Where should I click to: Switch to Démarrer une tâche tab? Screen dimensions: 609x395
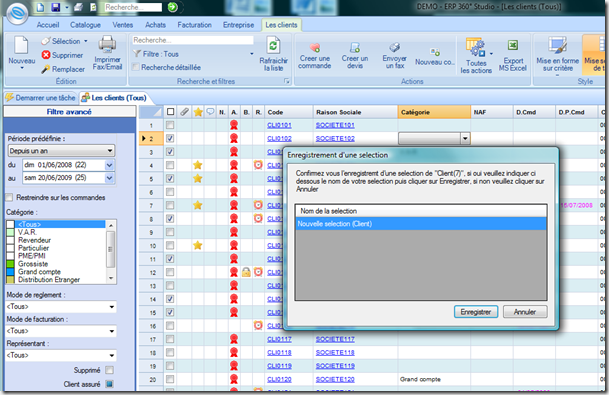(x=41, y=98)
